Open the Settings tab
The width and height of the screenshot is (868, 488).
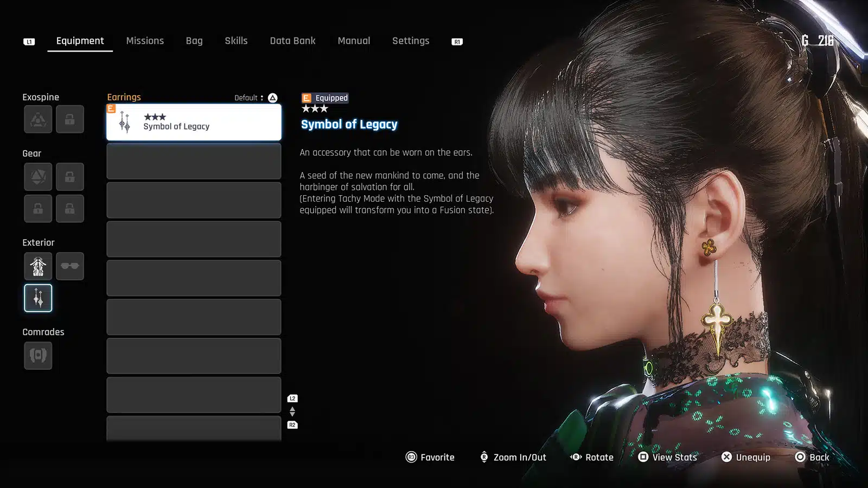tap(411, 41)
